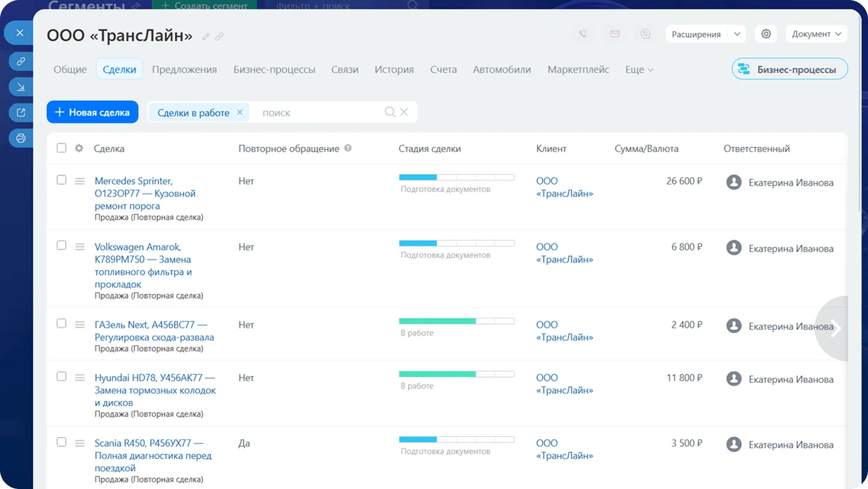Open row menu for Mercedes Sprinter deal

tap(80, 181)
